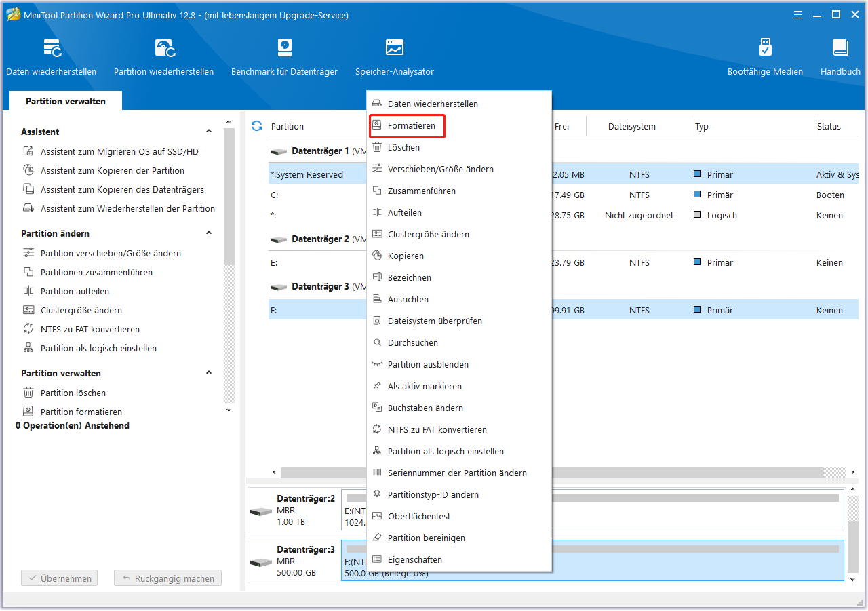
Task: Click the Kopieren context menu icon
Action: pos(377,256)
